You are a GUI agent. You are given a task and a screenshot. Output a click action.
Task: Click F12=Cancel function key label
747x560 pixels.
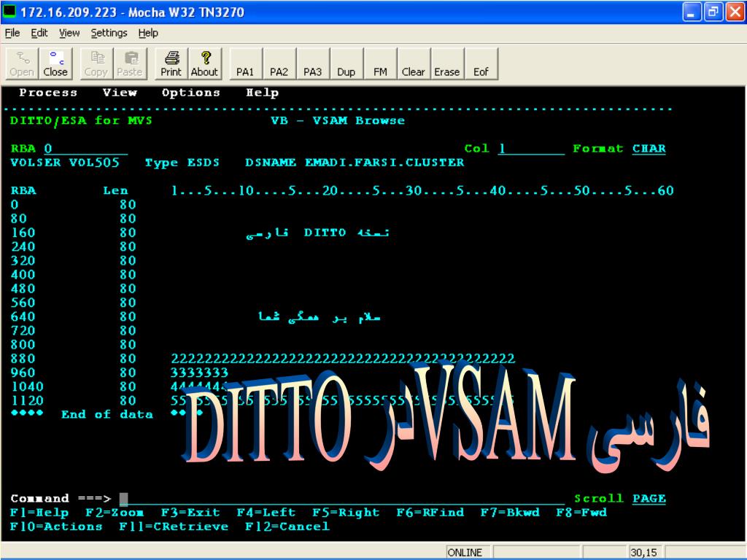[x=287, y=526]
